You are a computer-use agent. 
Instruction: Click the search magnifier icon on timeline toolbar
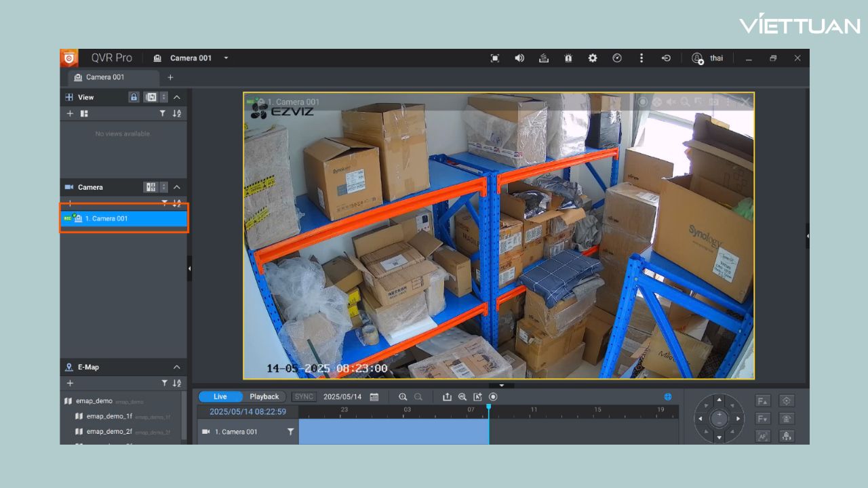click(462, 396)
